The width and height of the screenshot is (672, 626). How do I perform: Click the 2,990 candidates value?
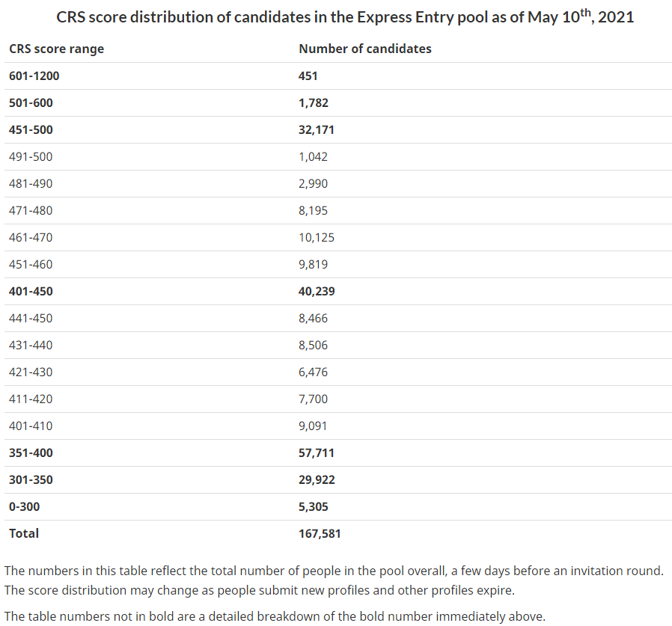313,183
